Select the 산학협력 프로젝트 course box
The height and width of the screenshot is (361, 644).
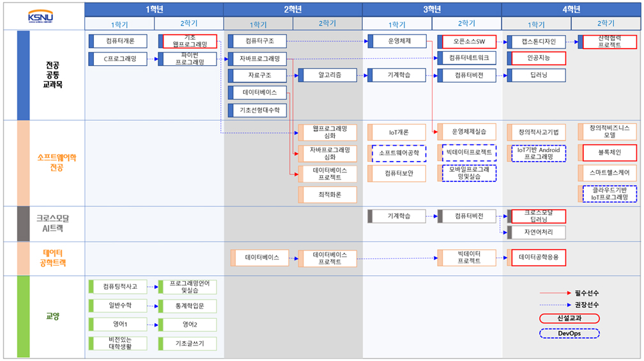(607, 42)
